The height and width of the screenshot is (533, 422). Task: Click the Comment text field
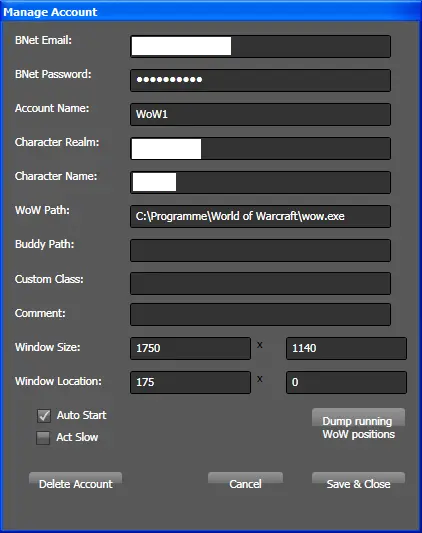[x=260, y=314]
